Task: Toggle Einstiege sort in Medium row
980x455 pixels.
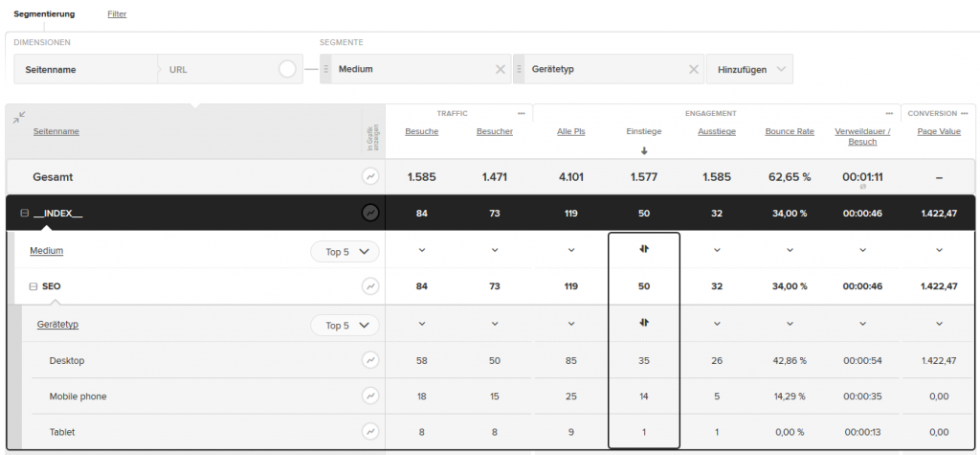Action: [x=644, y=249]
